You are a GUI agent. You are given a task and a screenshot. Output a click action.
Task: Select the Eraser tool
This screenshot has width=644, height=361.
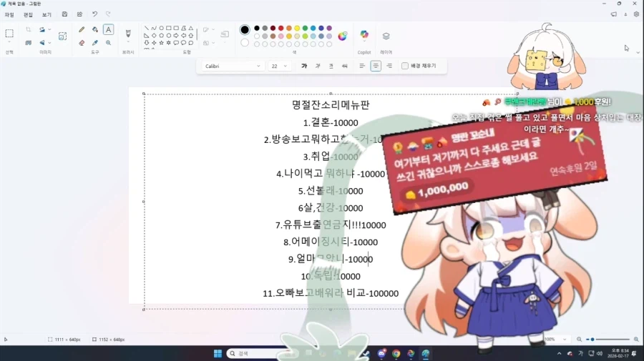(x=82, y=43)
